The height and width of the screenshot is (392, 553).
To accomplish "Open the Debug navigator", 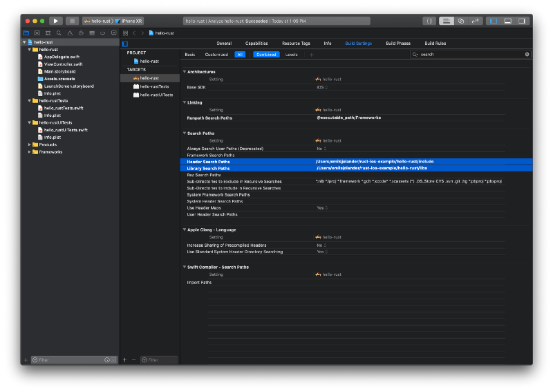I will pyautogui.click(x=92, y=32).
